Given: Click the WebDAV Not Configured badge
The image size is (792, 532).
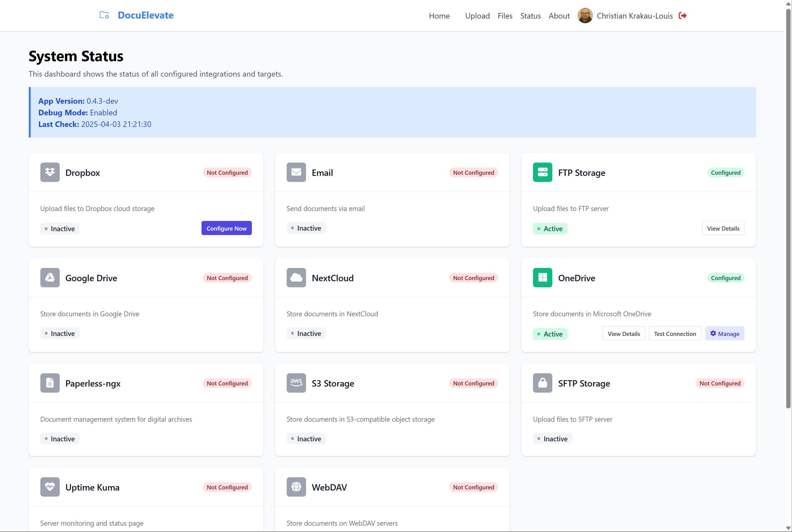Looking at the screenshot, I should (x=474, y=487).
